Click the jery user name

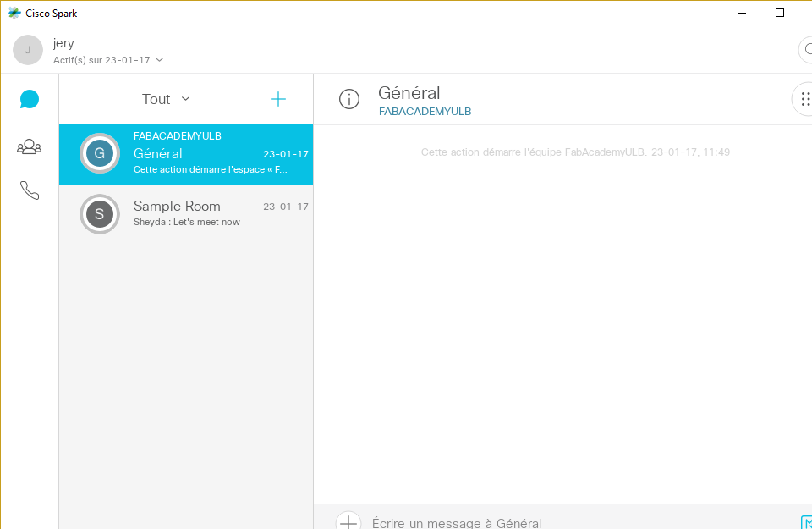point(63,43)
